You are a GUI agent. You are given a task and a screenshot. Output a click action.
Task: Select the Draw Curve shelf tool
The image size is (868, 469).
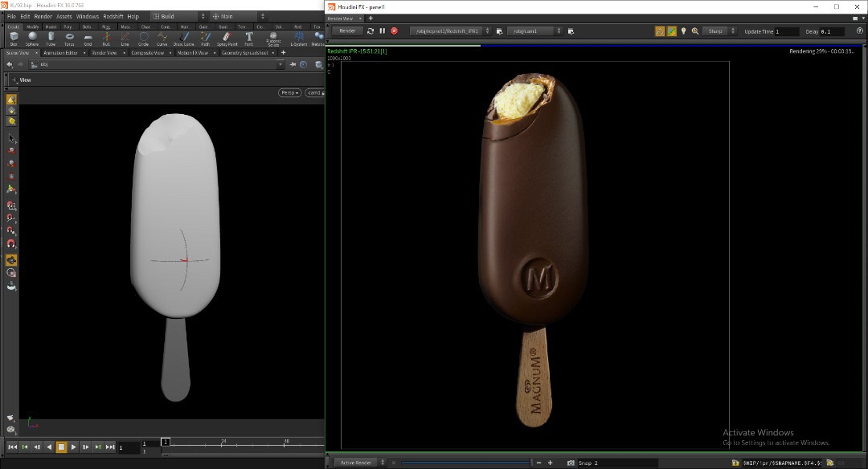(x=184, y=39)
